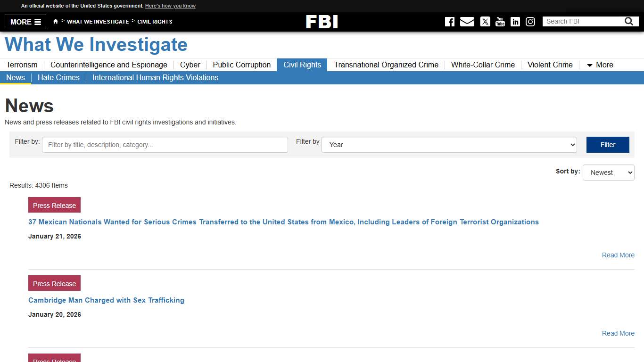Screen dimensions: 644x362
Task: Click the filter by title input field
Action: tap(165, 145)
